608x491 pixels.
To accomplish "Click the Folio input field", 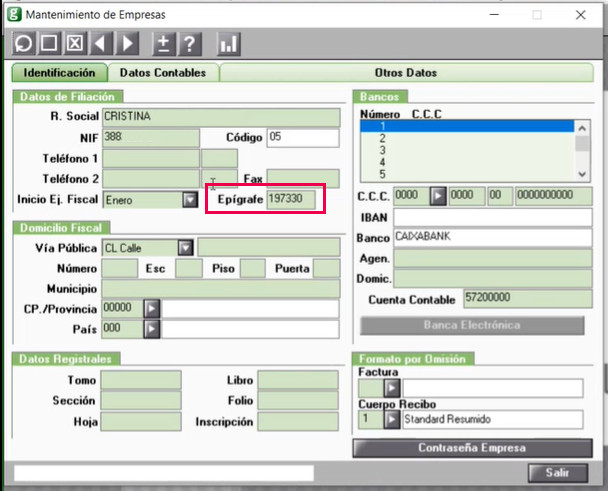I will 298,400.
